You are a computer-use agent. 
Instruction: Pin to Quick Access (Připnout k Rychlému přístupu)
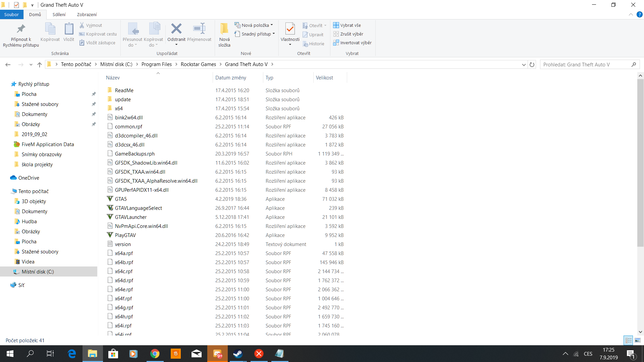click(21, 35)
